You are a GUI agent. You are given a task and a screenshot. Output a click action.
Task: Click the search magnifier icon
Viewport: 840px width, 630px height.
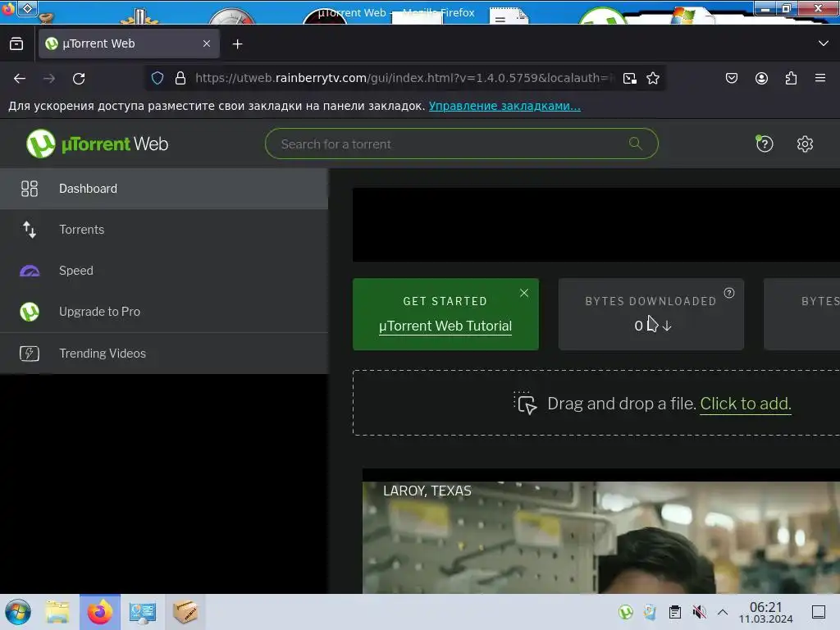[636, 143]
